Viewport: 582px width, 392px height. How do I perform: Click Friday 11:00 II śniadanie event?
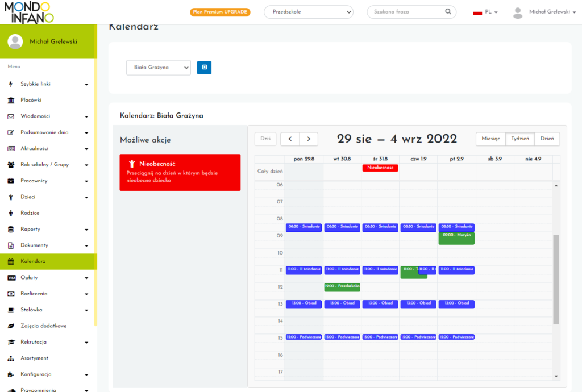coord(456,270)
